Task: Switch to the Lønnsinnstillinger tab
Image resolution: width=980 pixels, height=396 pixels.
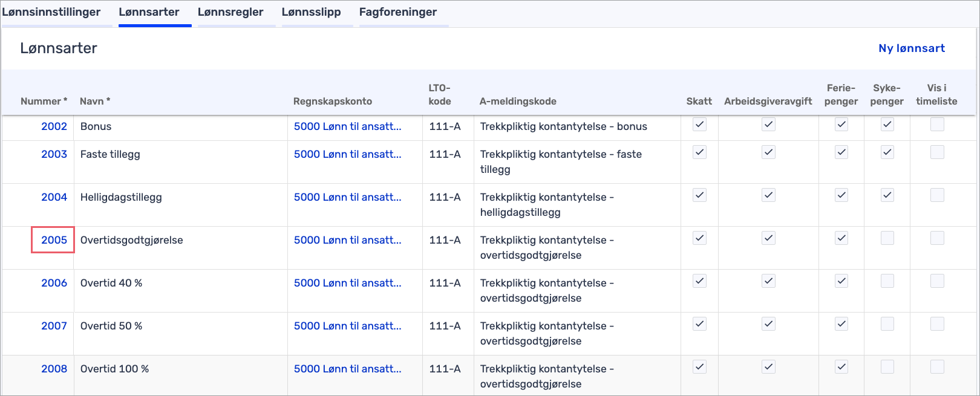Action: [x=51, y=12]
